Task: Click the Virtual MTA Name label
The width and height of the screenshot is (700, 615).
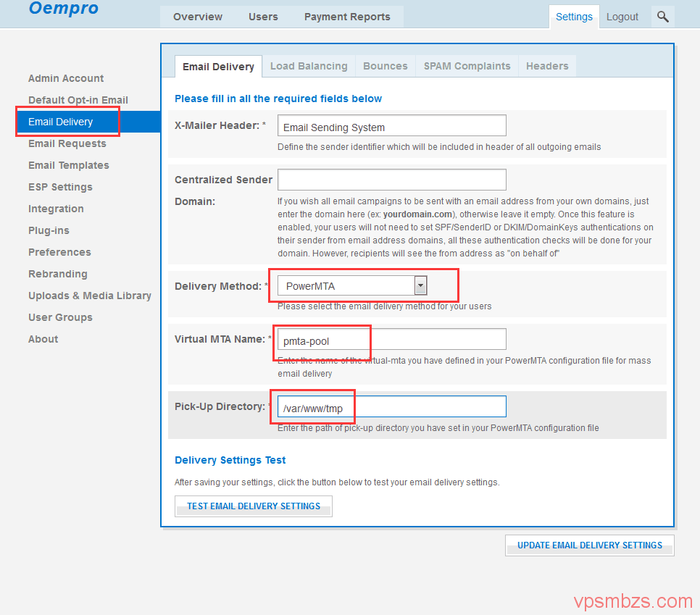Action: 220,339
